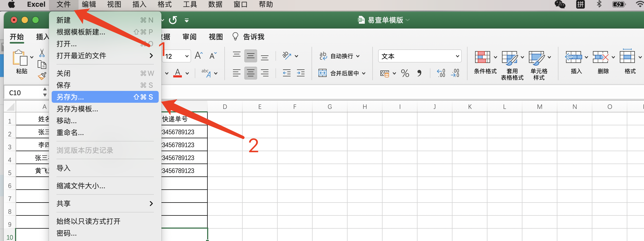Image resolution: width=644 pixels, height=241 pixels.
Task: Click the Insert cells 插入 icon
Action: click(x=573, y=57)
